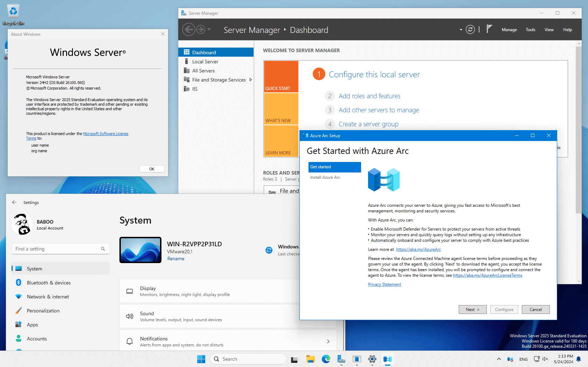This screenshot has width=588, height=367.
Task: Click Create a server group link
Action: [x=368, y=124]
